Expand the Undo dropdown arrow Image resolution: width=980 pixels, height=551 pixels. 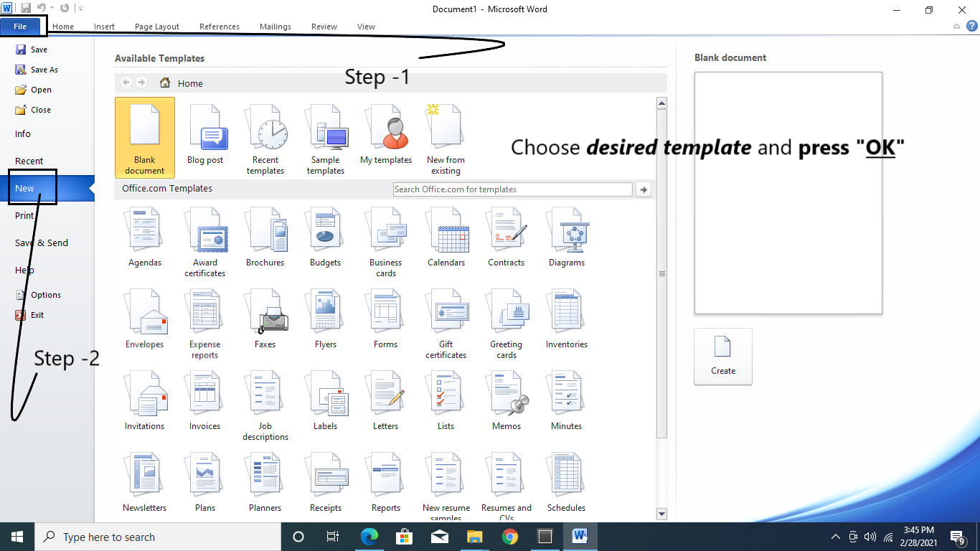[x=52, y=9]
